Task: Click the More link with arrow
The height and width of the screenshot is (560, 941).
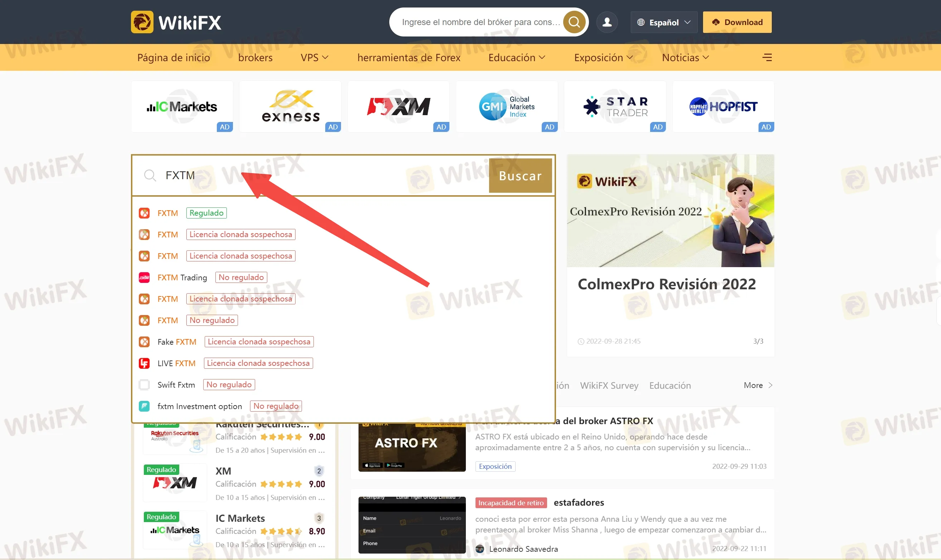Action: (x=758, y=385)
